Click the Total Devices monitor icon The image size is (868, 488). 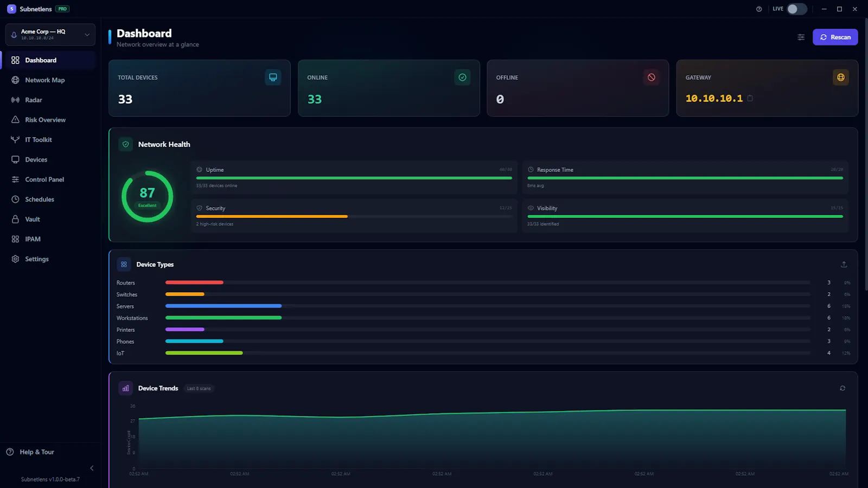pos(273,77)
